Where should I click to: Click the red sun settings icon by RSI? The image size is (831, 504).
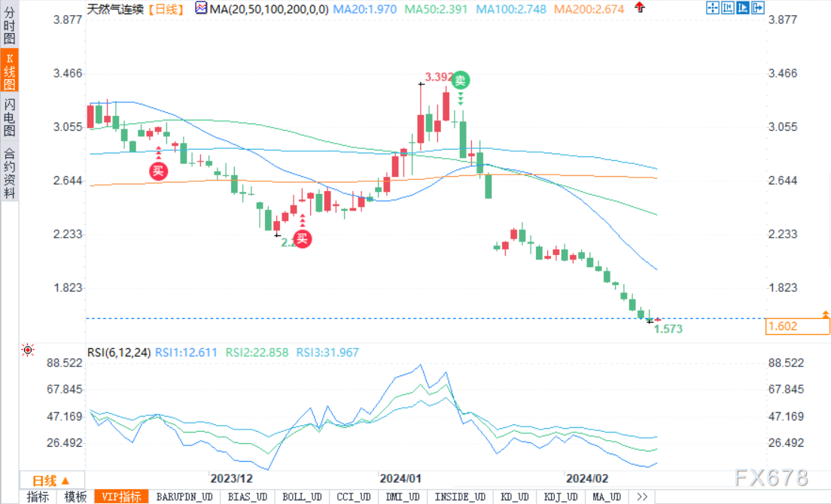pyautogui.click(x=28, y=350)
